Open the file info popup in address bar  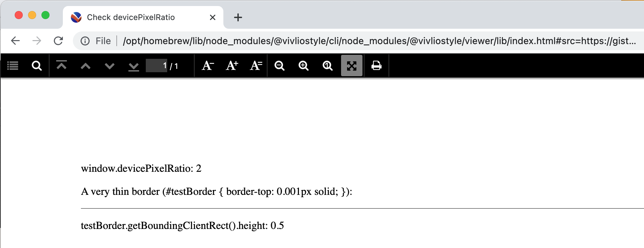click(86, 41)
